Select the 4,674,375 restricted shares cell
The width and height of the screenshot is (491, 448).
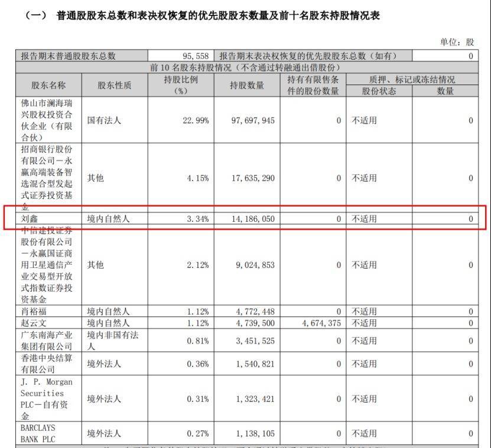[x=313, y=323]
